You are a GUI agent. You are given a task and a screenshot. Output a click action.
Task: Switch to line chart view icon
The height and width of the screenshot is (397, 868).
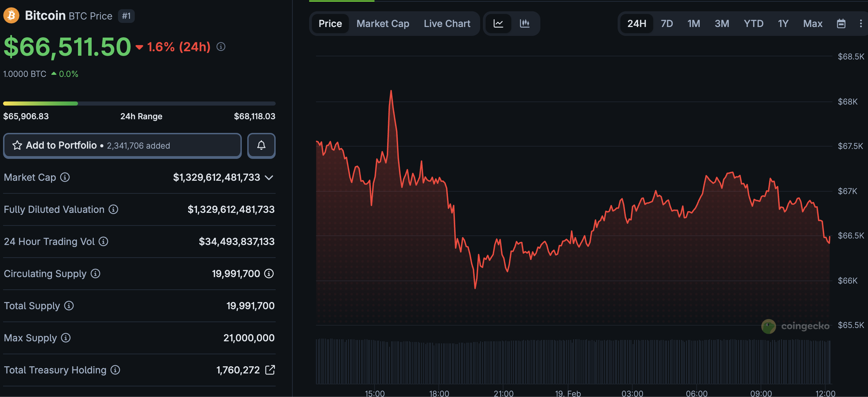click(498, 24)
